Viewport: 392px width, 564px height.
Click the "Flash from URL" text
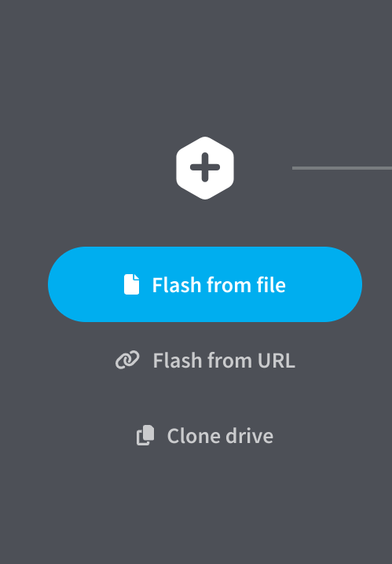(x=224, y=361)
